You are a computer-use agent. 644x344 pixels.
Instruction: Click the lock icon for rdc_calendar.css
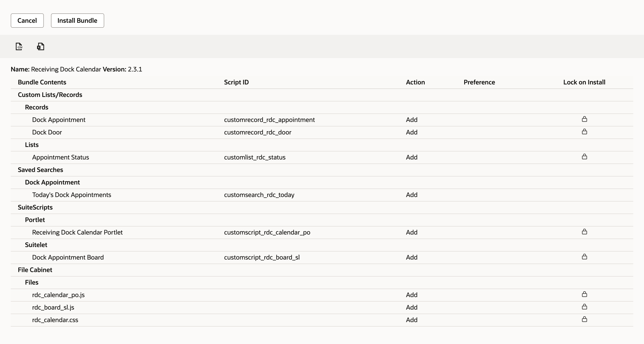point(584,319)
